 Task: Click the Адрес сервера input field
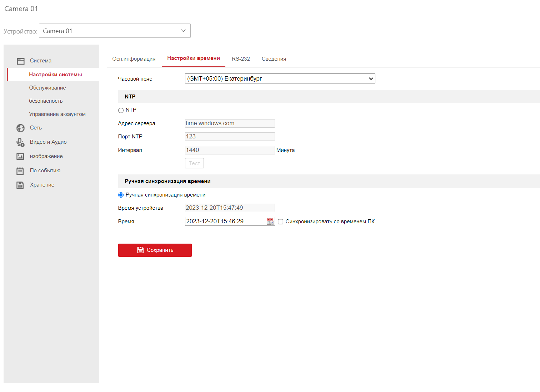pyautogui.click(x=230, y=123)
